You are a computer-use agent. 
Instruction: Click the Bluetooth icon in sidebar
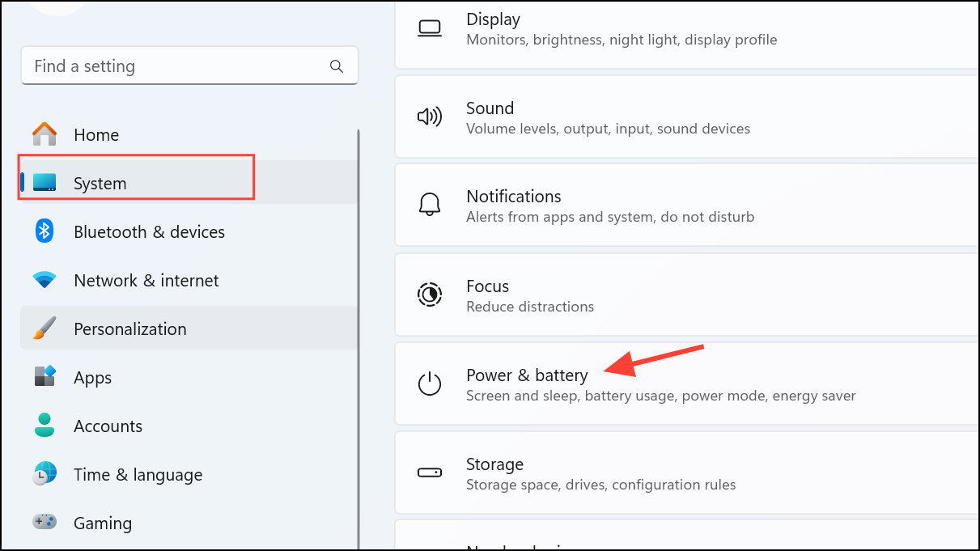pos(45,231)
